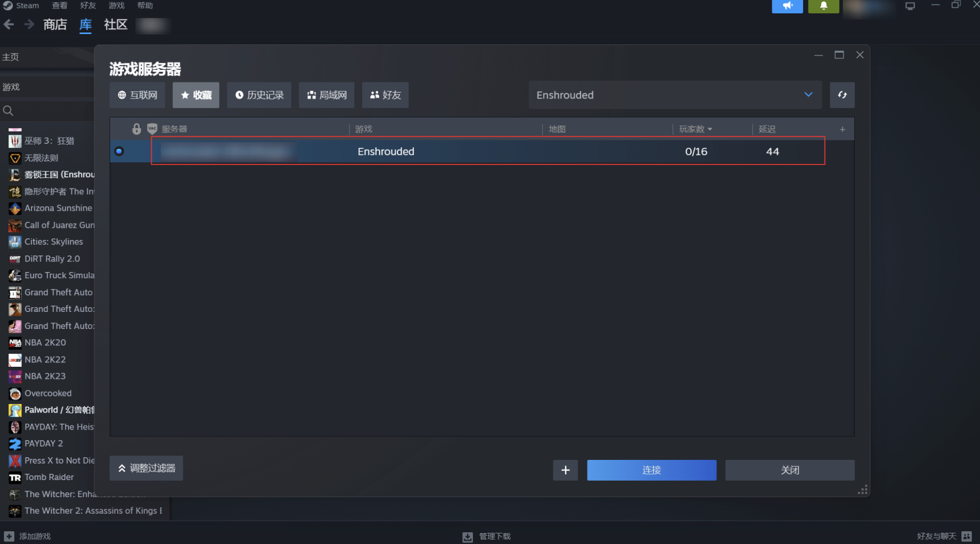Select DiRT Rally 2.0 in library
980x544 pixels.
51,259
